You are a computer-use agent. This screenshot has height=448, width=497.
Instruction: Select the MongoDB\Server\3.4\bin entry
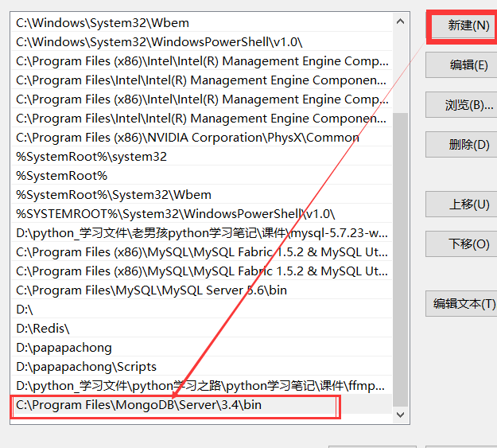[x=202, y=405]
